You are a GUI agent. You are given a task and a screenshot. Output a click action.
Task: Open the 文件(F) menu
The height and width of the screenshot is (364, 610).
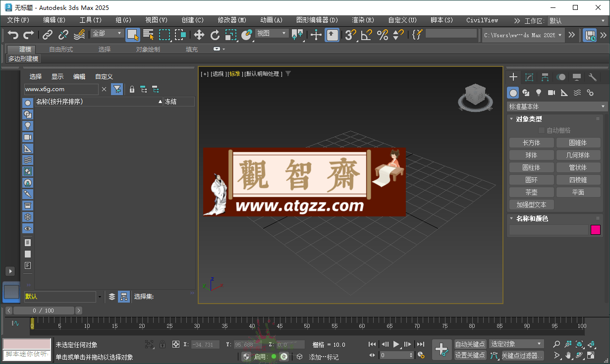coord(18,20)
